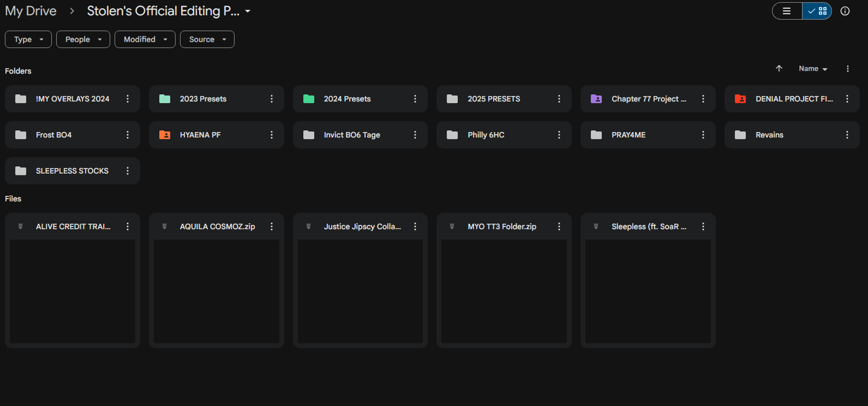The image size is (868, 406).
Task: Open the People filter
Action: coord(83,39)
